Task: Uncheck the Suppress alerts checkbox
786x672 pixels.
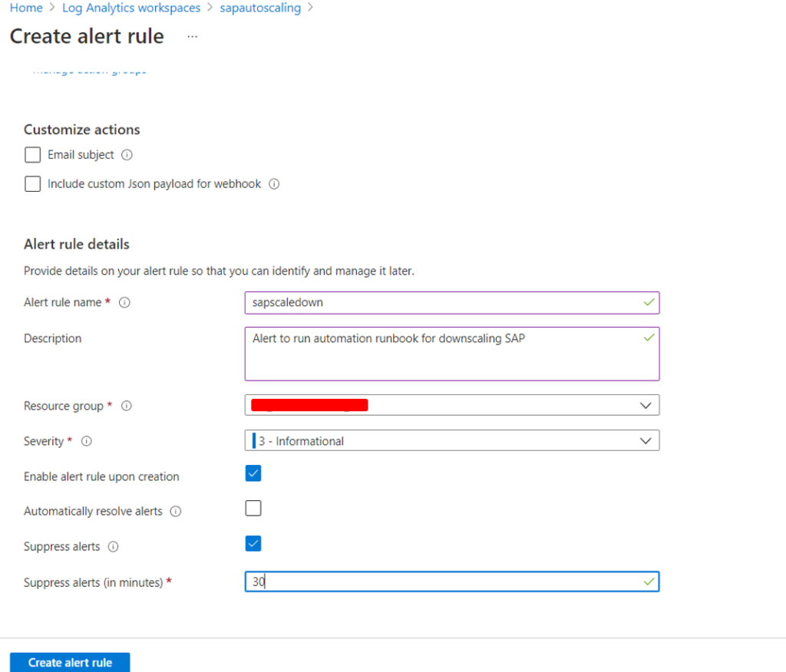Action: 253,544
